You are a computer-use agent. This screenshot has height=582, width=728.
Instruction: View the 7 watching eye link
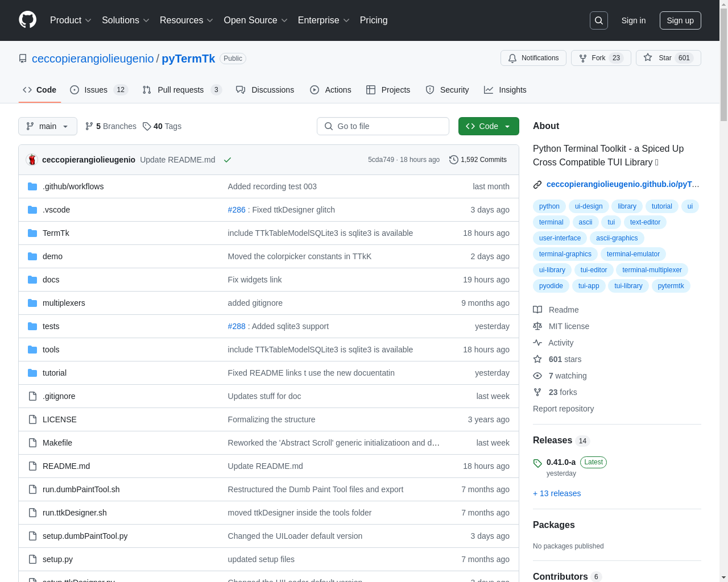560,376
